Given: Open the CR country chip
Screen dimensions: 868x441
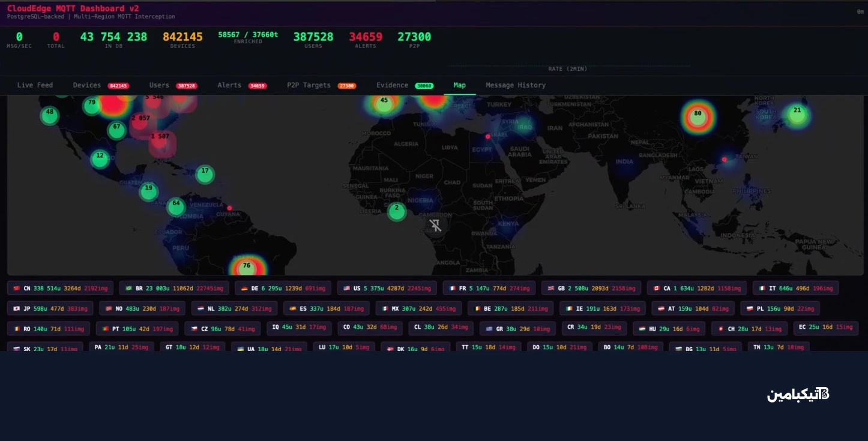Looking at the screenshot, I should click(594, 328).
